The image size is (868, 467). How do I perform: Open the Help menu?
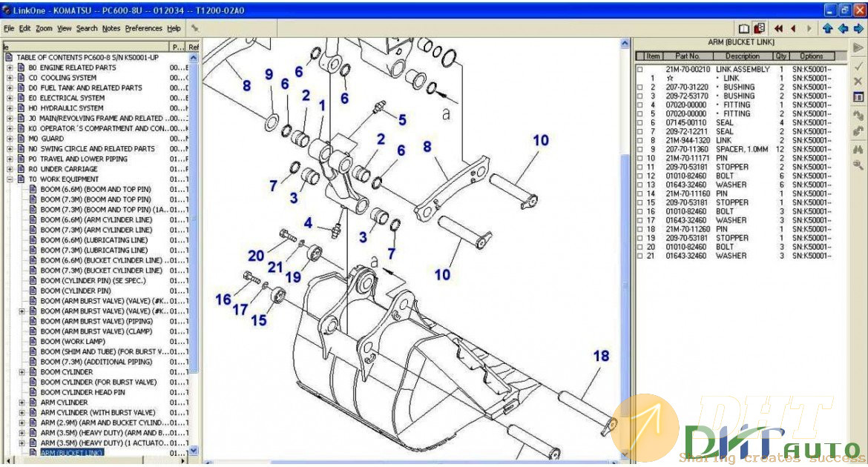click(x=174, y=28)
